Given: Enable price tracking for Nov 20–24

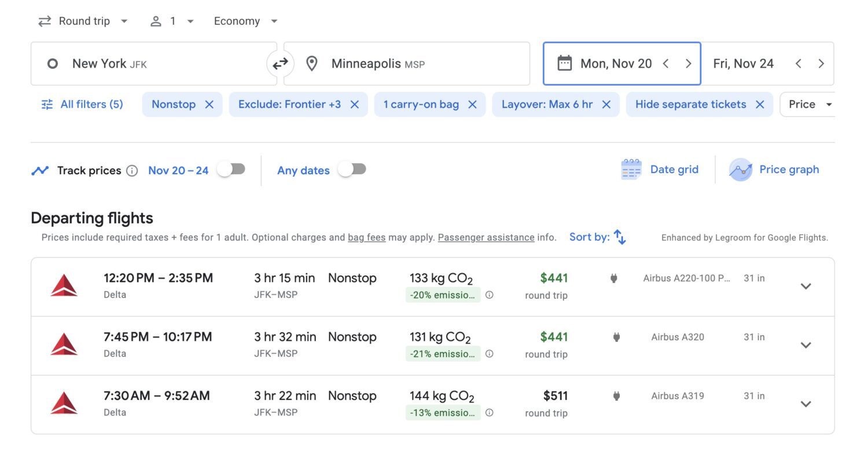Looking at the screenshot, I should tap(231, 168).
